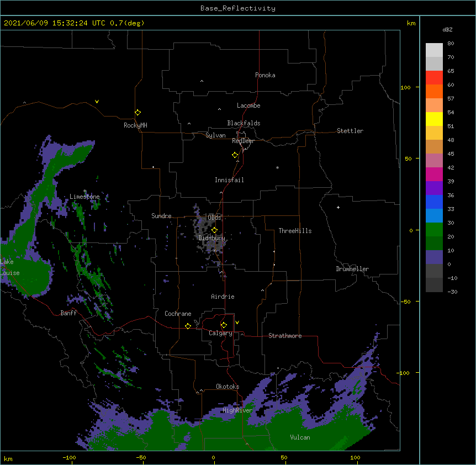Click the yellow 51-54 dBZ legend swatch
476x465 pixels.
pyautogui.click(x=434, y=119)
